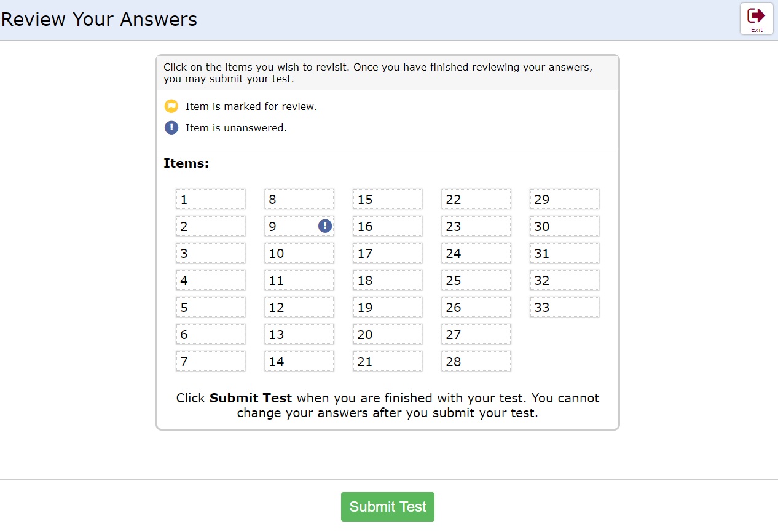Select item 15 for review
Image resolution: width=778 pixels, height=532 pixels.
pos(388,199)
